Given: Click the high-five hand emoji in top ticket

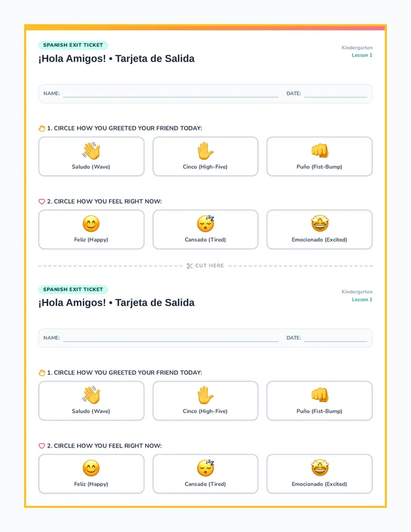Looking at the screenshot, I should (205, 151).
